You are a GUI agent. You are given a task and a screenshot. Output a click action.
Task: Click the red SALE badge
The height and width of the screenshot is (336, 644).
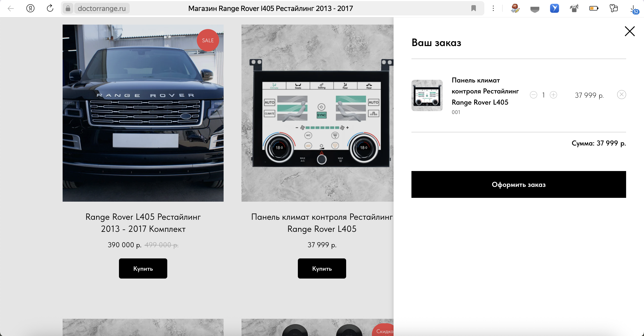(208, 40)
